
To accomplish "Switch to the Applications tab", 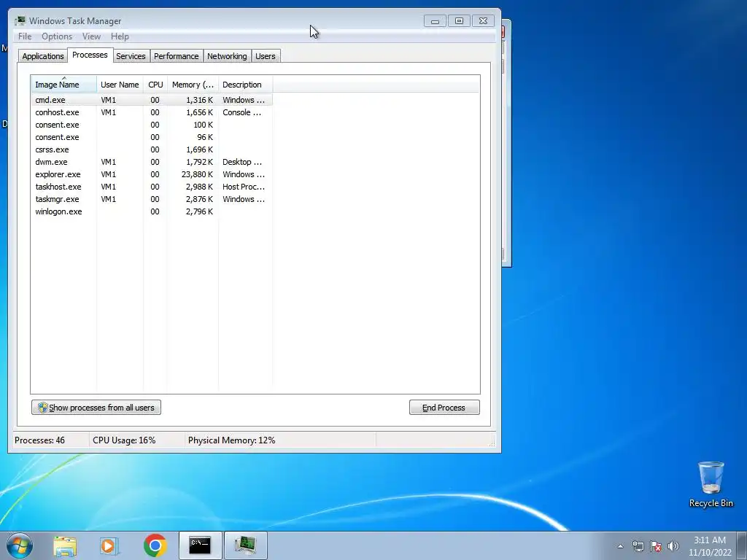I will point(43,56).
